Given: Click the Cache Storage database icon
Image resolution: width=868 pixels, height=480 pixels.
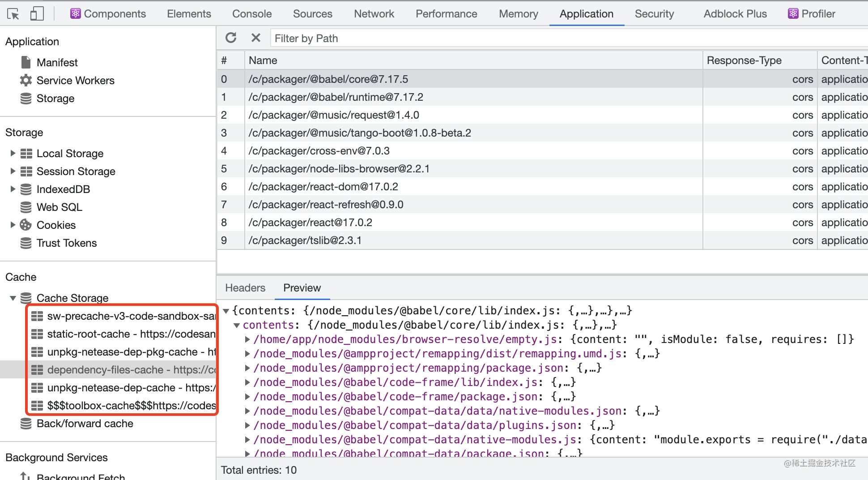Looking at the screenshot, I should [x=26, y=298].
